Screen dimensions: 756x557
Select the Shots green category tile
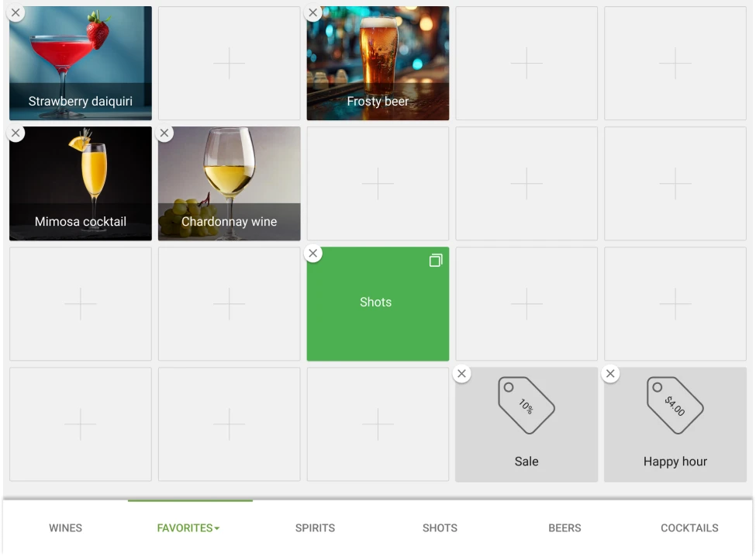[x=378, y=304]
